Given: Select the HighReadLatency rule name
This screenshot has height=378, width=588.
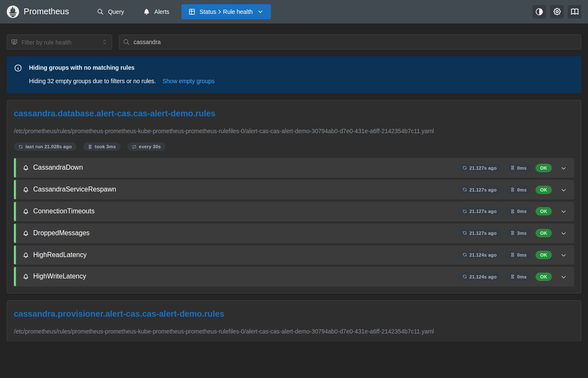Looking at the screenshot, I should click(60, 255).
